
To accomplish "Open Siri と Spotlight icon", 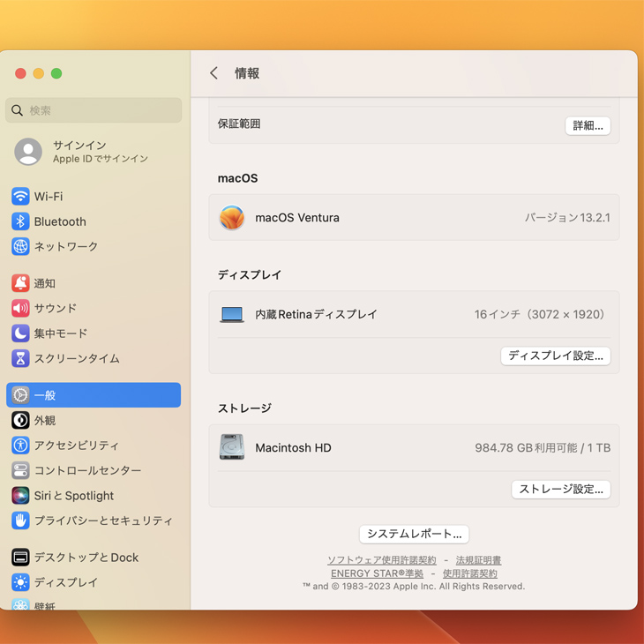I will (x=20, y=496).
